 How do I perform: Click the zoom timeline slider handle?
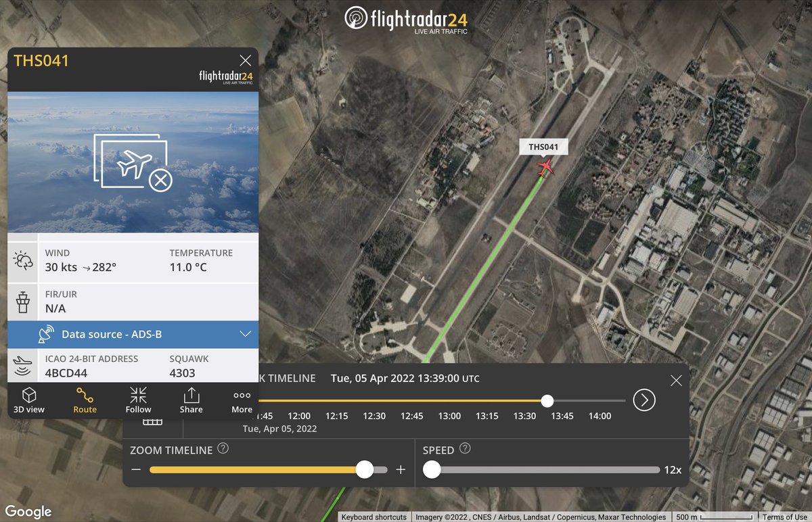tap(364, 469)
